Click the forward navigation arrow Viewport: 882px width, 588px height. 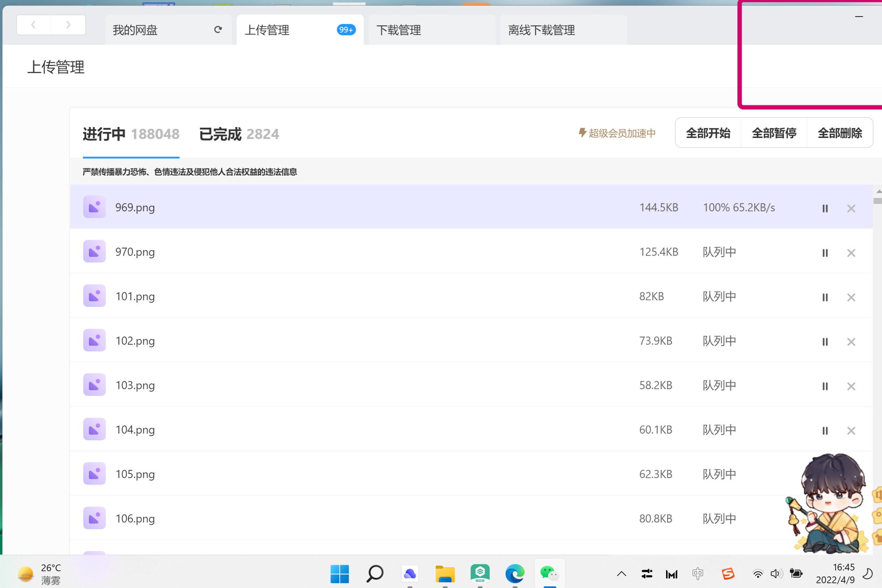click(68, 24)
